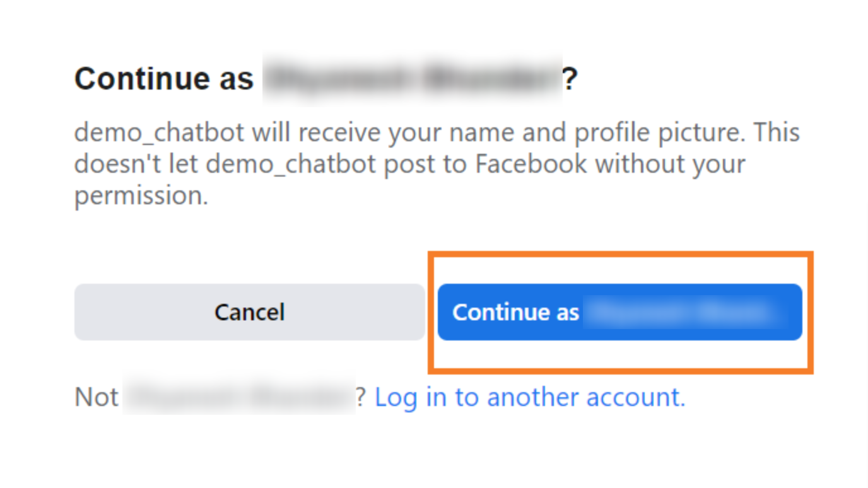This screenshot has height=488, width=868.
Task: Click the Cancel button
Action: pos(249,312)
